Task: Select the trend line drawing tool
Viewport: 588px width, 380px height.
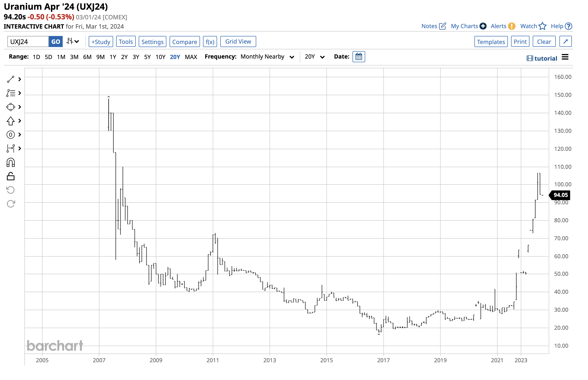Action: click(x=11, y=79)
